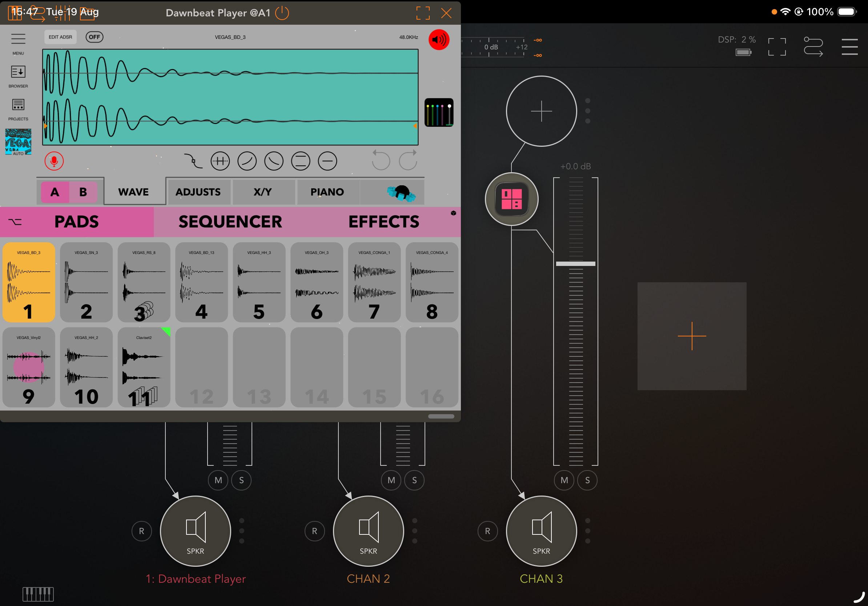Screen dimensions: 868x606
Task: Select pad 11 Claviset2
Action: 144,367
